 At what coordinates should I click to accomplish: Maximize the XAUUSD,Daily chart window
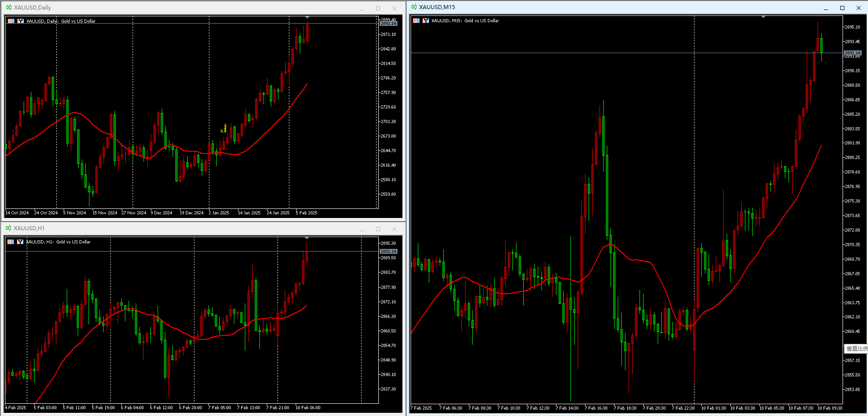click(x=378, y=8)
